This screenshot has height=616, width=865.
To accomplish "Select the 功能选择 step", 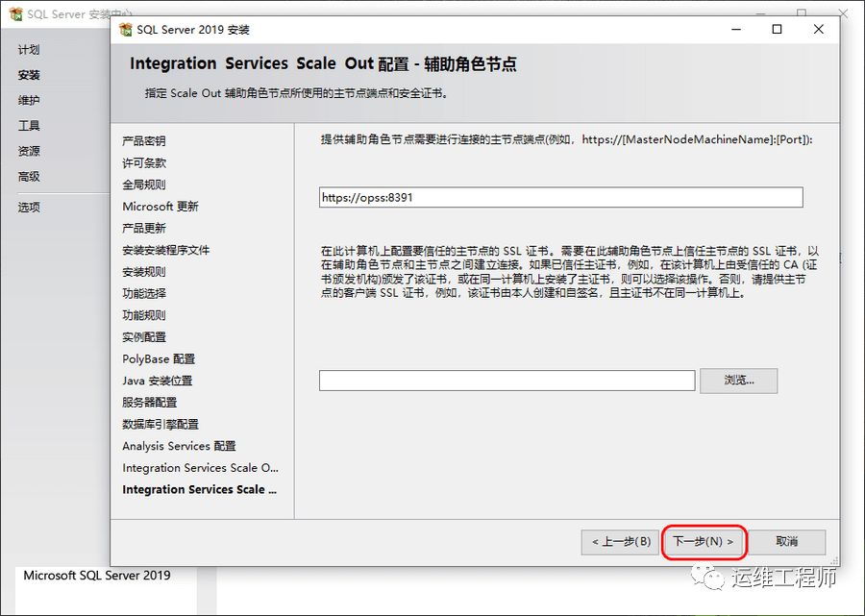I will pos(144,293).
